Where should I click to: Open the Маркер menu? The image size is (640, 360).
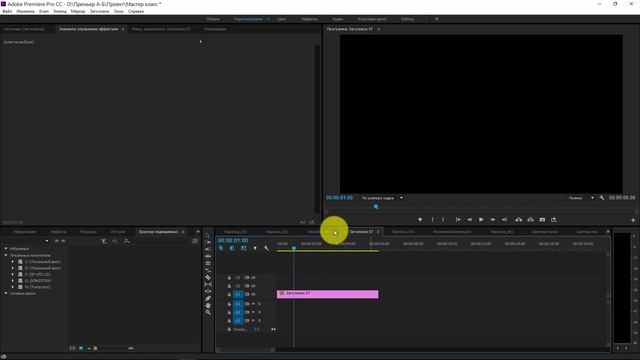tap(78, 11)
